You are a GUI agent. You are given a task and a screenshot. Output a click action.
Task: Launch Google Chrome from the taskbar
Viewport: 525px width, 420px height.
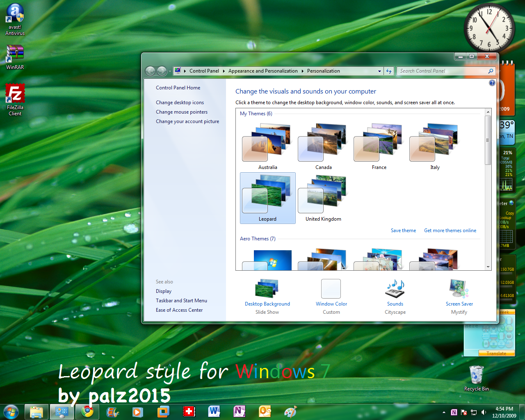coord(87,411)
